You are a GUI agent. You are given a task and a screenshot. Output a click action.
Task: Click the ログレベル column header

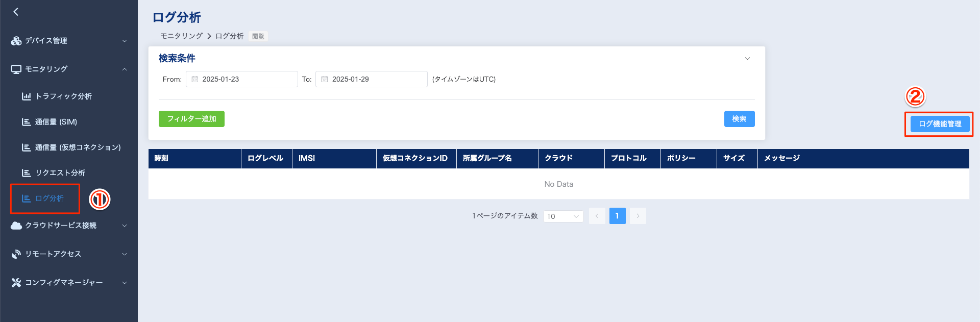[x=265, y=158]
